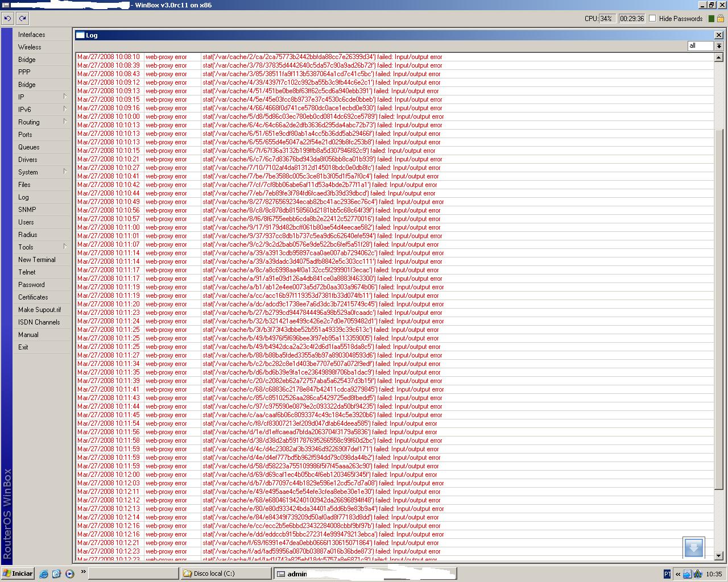The width and height of the screenshot is (728, 582).
Task: Click the blue scroll-to-bottom arrow in the log
Action: [694, 548]
